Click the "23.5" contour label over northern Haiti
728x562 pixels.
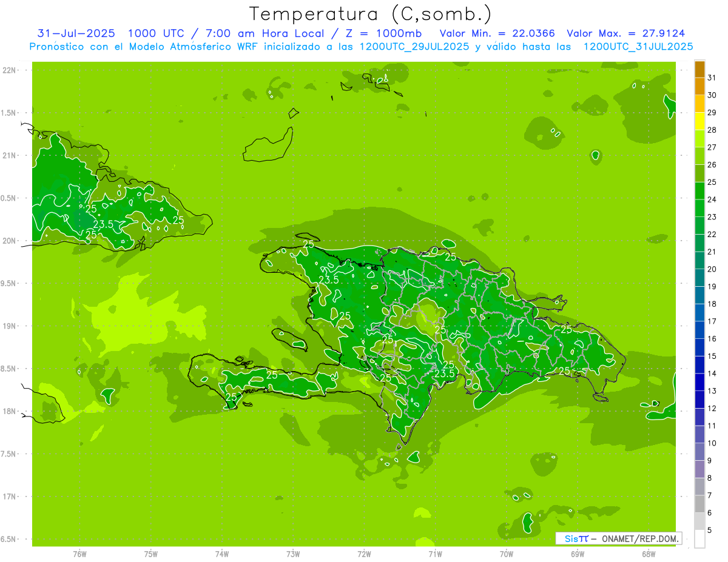coord(328,279)
